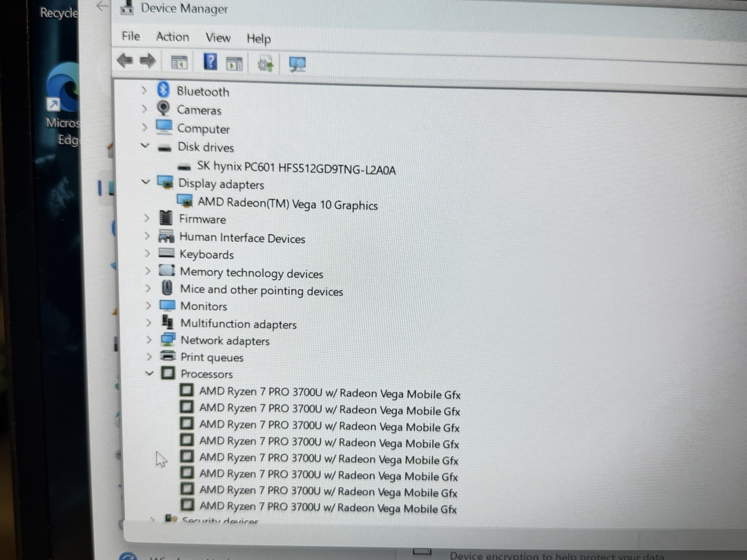Viewport: 747px width, 560px height.
Task: Click the Cameras webcam icon
Action: click(x=163, y=108)
